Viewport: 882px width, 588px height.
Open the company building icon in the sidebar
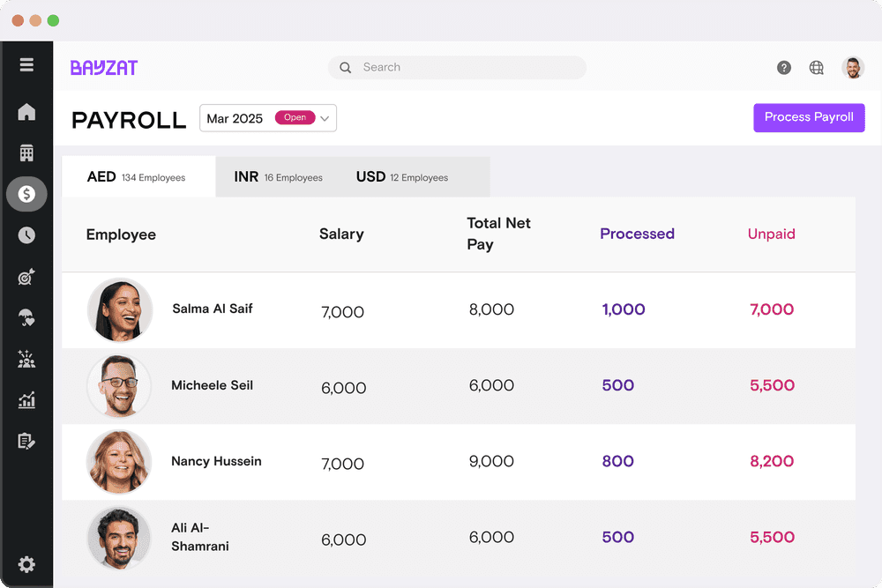coord(26,153)
